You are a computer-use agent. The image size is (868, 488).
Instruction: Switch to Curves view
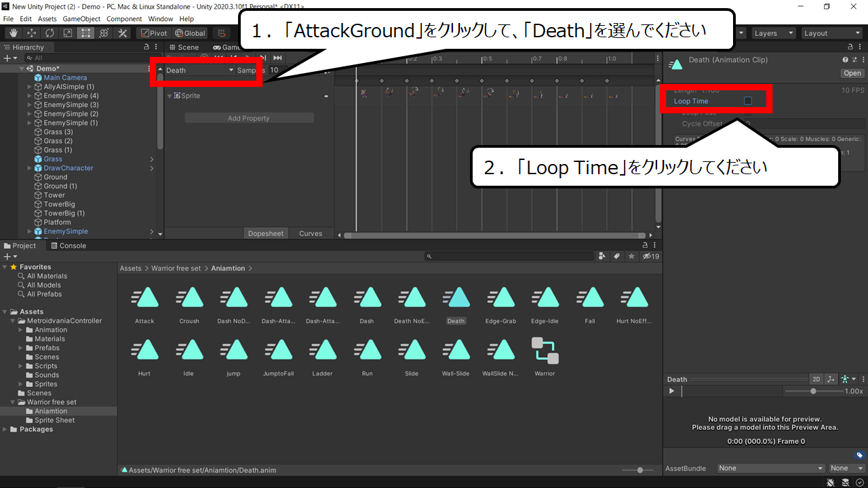click(311, 233)
